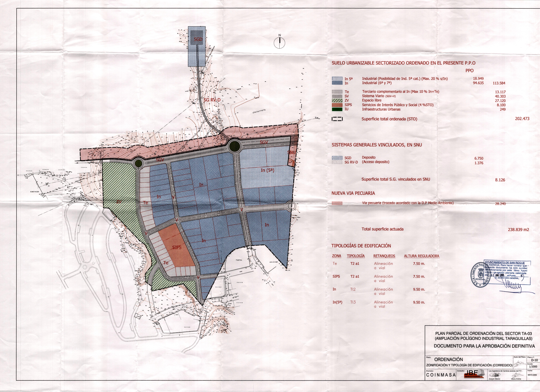
Task: Select the ZV green hatched legend swatch
Action: pos(337,101)
